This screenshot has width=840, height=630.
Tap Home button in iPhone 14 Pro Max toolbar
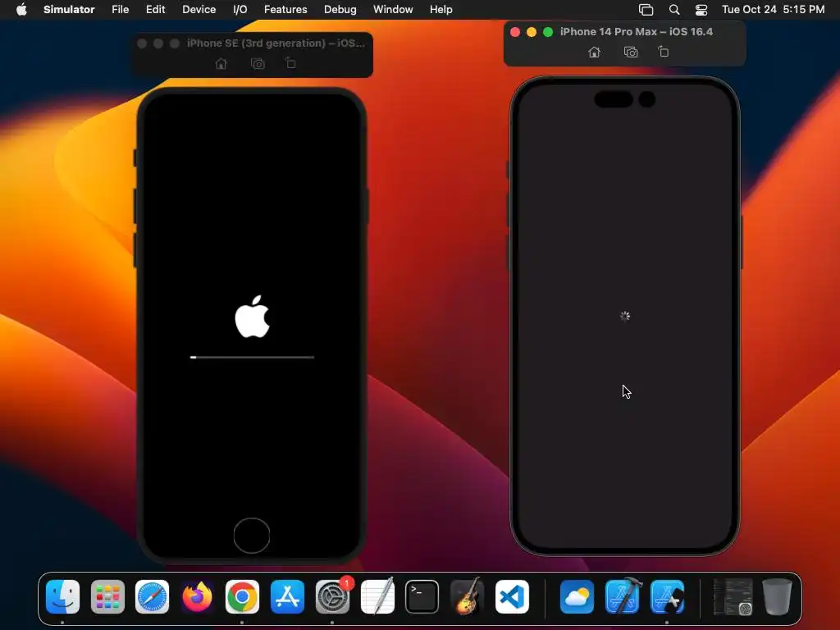click(594, 52)
